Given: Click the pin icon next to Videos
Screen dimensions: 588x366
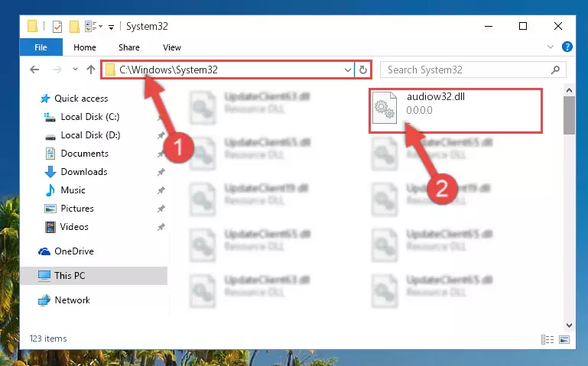Looking at the screenshot, I should click(x=161, y=227).
